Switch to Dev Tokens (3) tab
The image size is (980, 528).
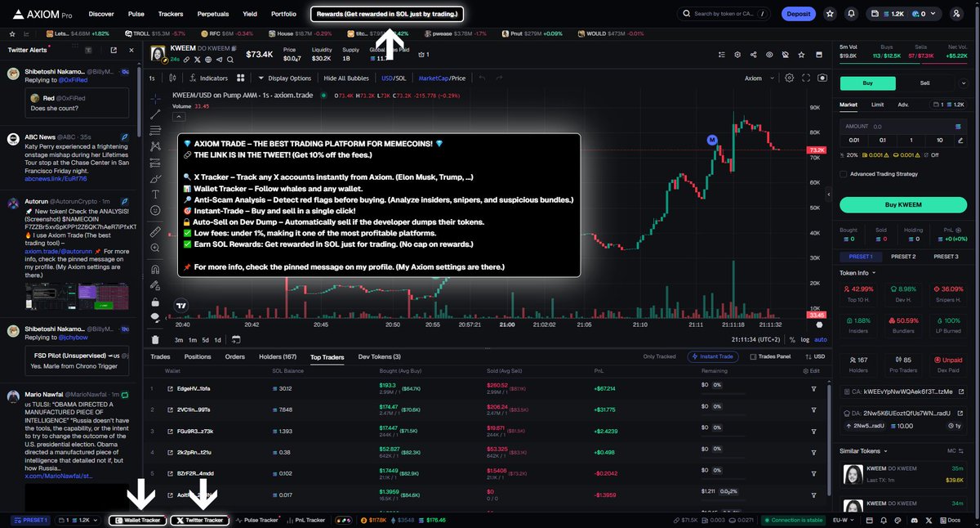click(380, 356)
